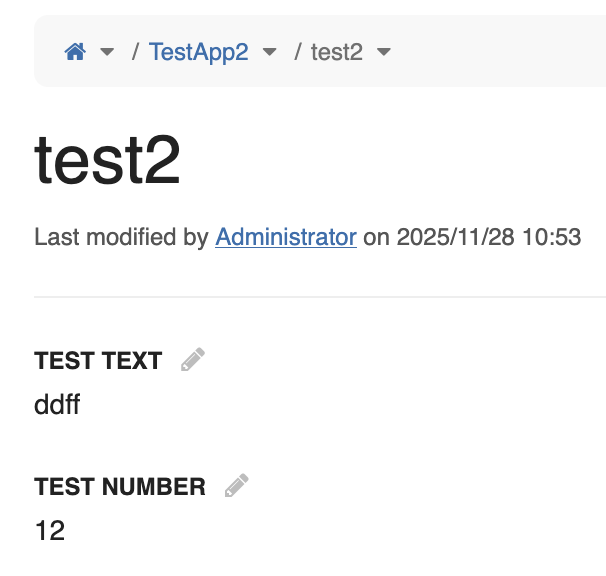Open the TestApp2 breadcrumb link
Viewport: 606px width, 576px height.
[198, 52]
